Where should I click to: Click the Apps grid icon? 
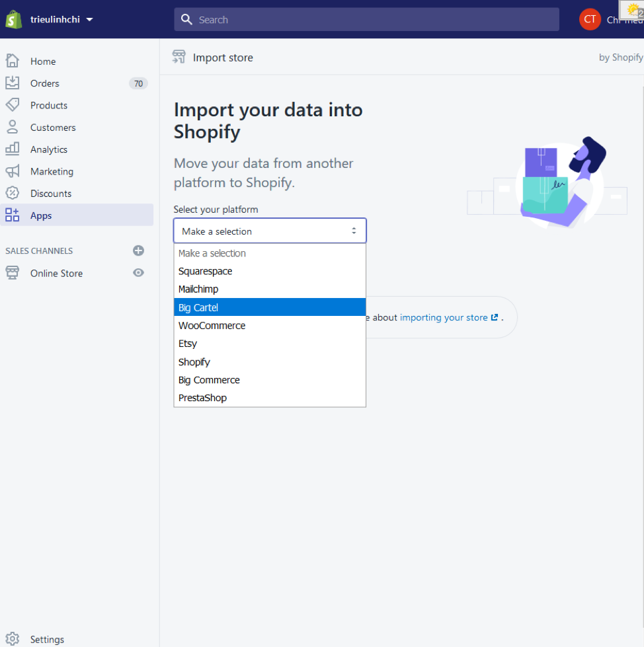tap(13, 215)
